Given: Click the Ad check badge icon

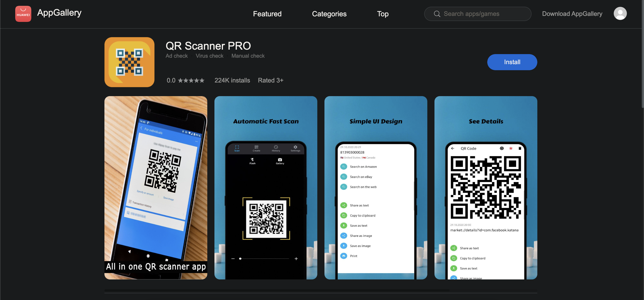Looking at the screenshot, I should tap(177, 55).
